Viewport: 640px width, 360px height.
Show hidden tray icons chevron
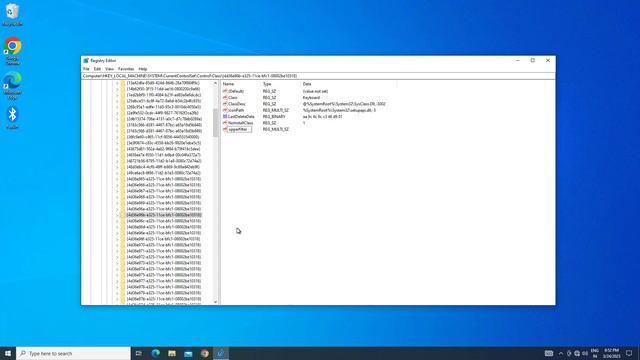[561, 353]
